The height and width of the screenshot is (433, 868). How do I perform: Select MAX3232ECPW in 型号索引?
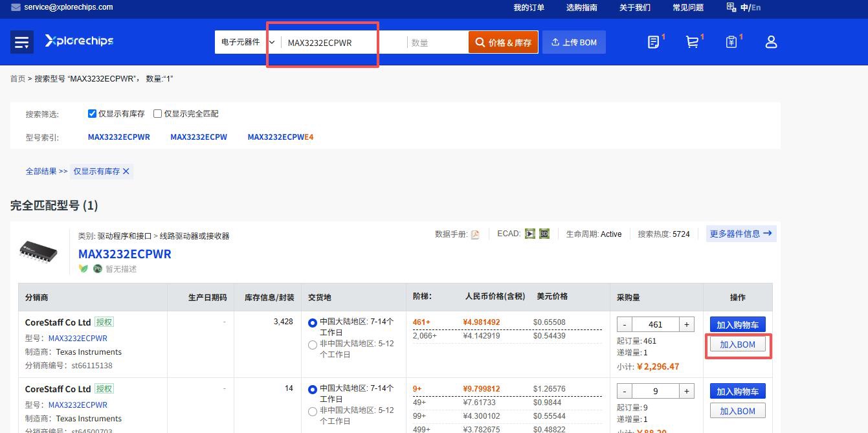coord(199,137)
